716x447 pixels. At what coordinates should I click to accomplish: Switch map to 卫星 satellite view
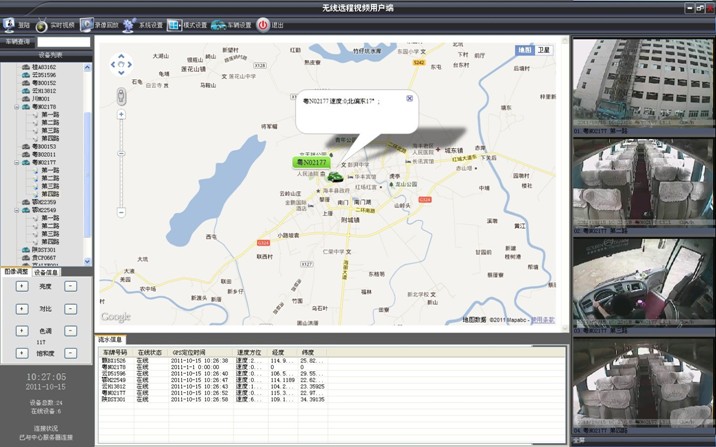[x=544, y=49]
